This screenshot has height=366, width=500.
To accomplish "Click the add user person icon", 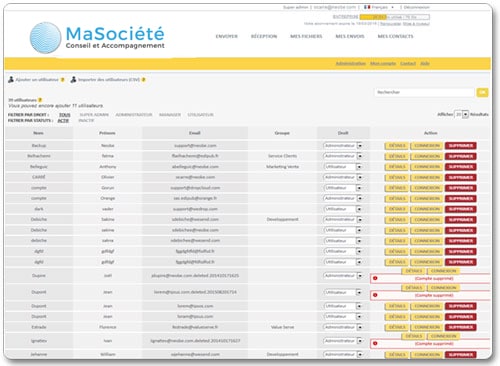I will (x=11, y=80).
